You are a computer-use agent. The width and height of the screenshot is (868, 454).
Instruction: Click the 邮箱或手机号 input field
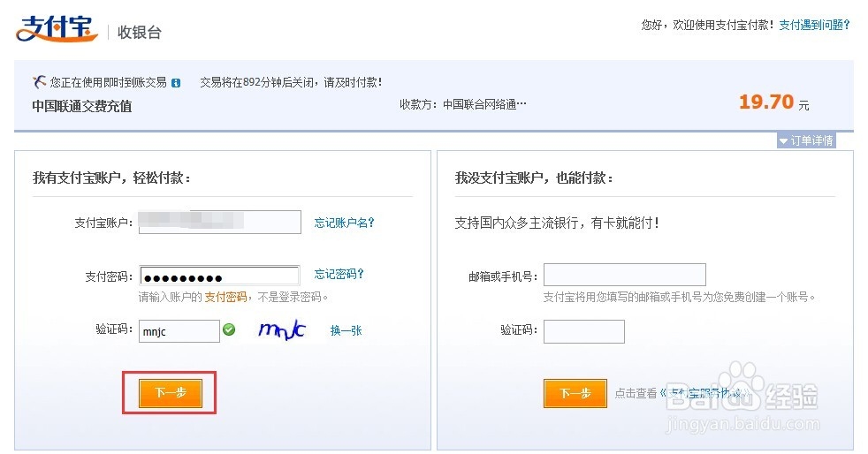[624, 275]
